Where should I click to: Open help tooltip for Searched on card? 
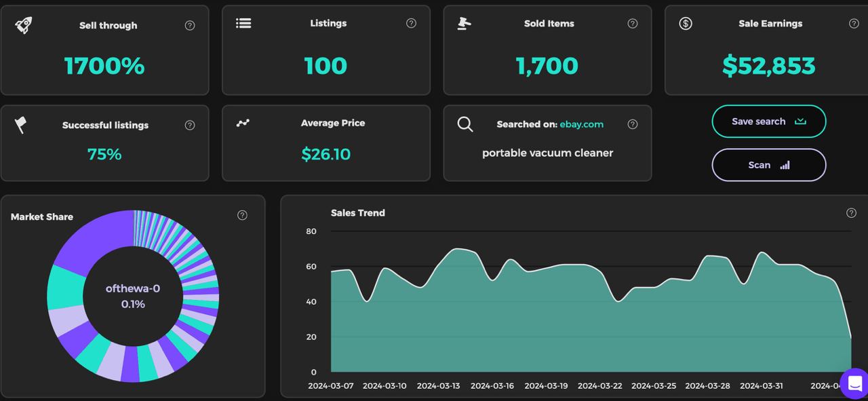point(633,124)
